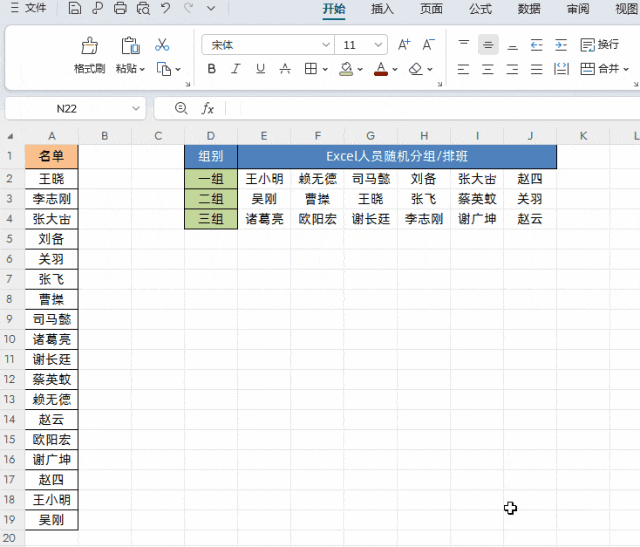Click the Print icon
This screenshot has height=547, width=640.
[x=120, y=8]
